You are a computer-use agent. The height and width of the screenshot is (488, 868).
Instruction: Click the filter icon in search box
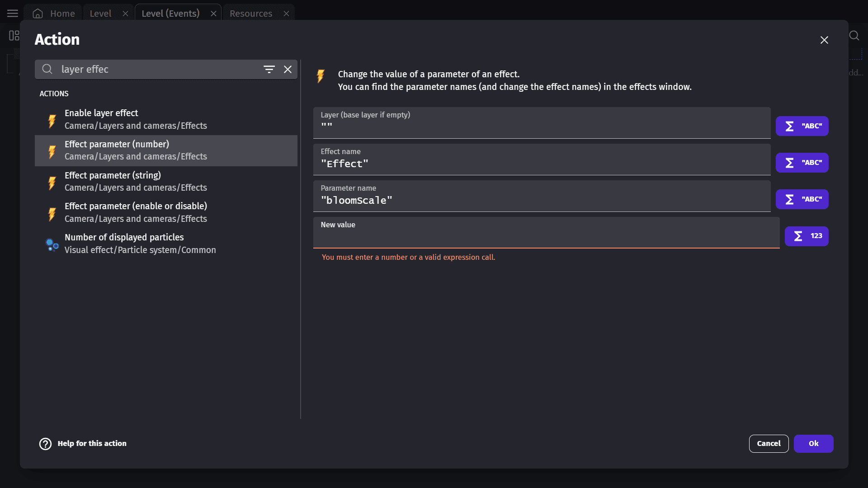pyautogui.click(x=269, y=69)
